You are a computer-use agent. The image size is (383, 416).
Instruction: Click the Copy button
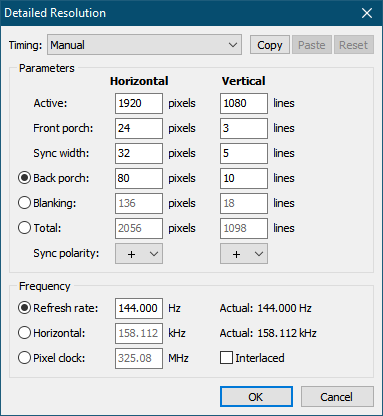click(x=270, y=45)
